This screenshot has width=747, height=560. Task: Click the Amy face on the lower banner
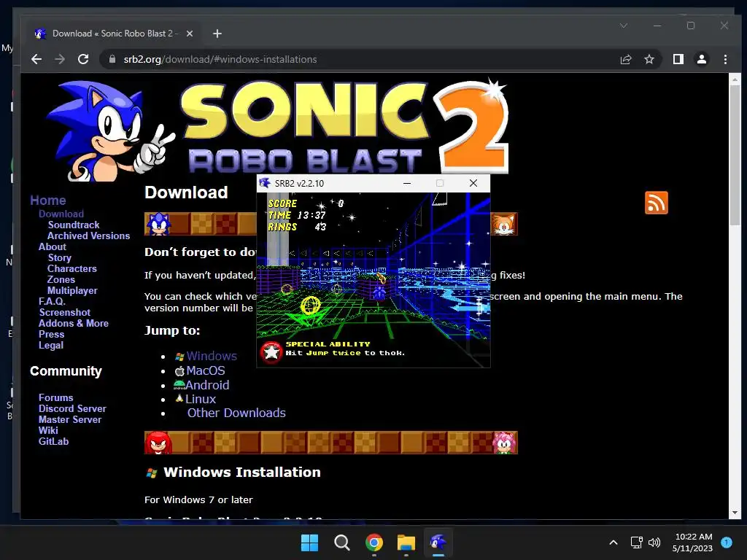505,443
